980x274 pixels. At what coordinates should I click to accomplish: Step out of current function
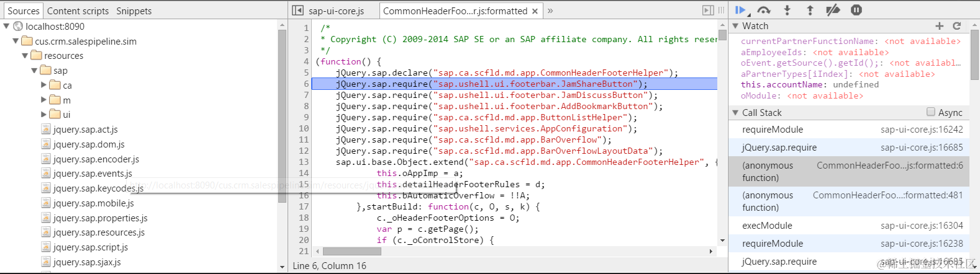[x=810, y=10]
